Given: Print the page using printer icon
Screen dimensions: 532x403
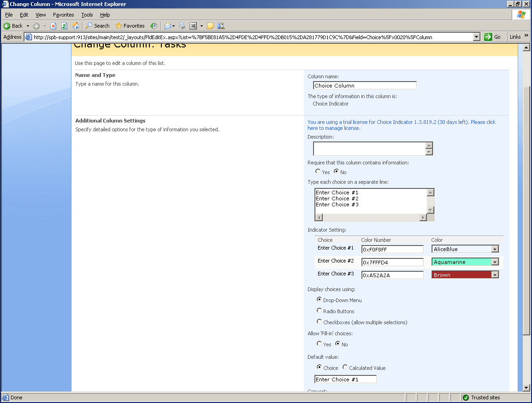Looking at the screenshot, I should coord(182,26).
